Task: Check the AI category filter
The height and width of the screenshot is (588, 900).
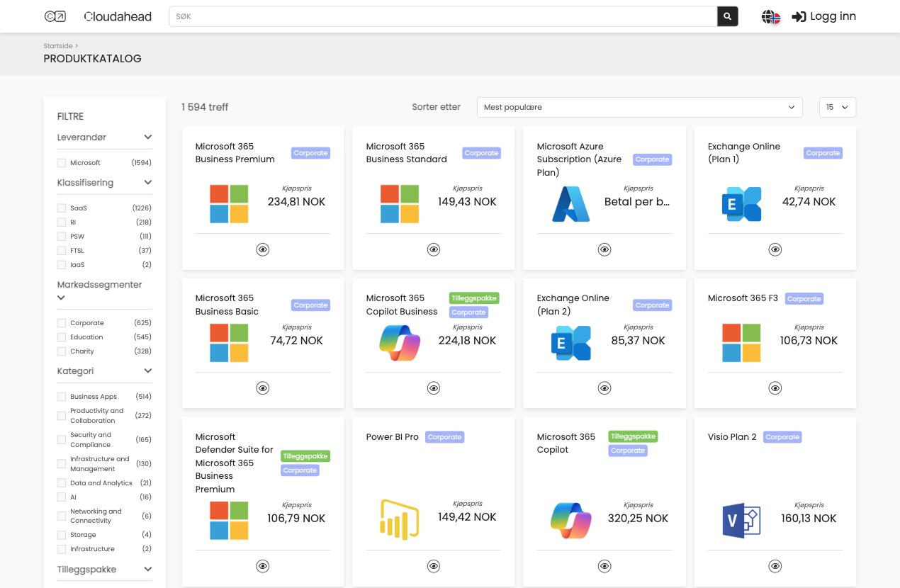Action: click(x=62, y=497)
